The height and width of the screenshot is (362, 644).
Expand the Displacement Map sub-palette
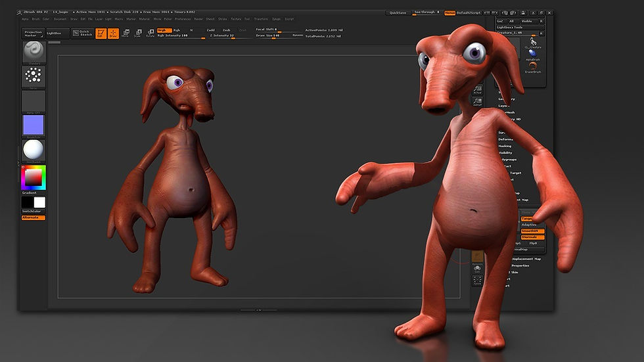526,259
